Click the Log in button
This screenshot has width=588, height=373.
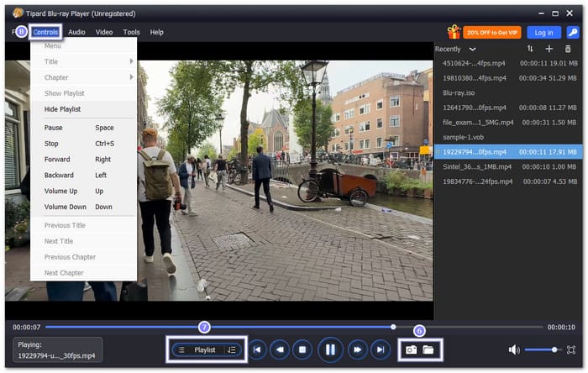[543, 33]
